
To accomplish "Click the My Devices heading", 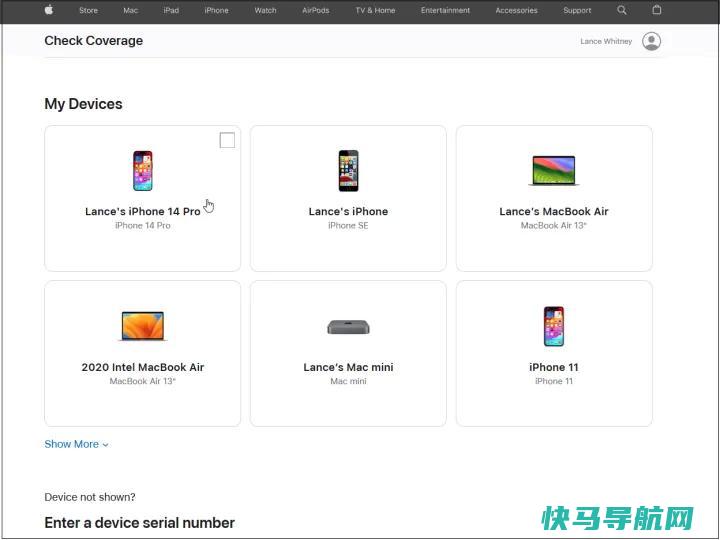I will 84,104.
